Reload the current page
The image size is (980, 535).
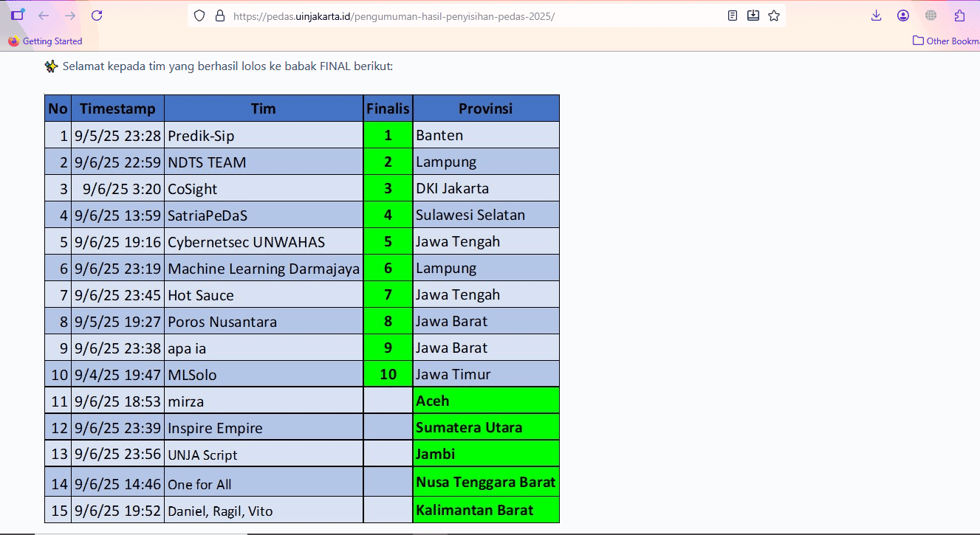(97, 15)
